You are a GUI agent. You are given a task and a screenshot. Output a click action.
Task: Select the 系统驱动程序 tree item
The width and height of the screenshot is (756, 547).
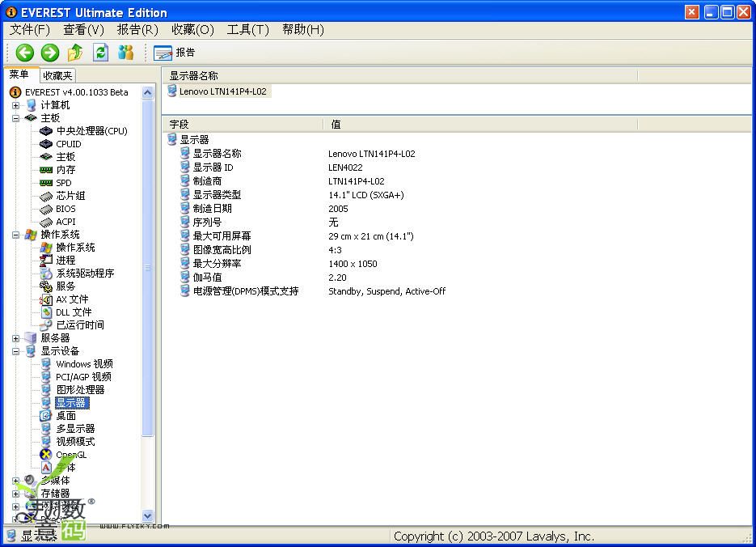tap(85, 273)
